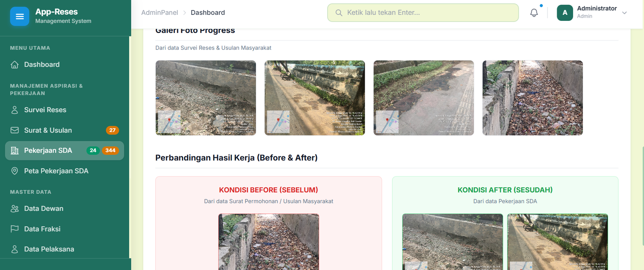Click the Administrator avatar letter A
Screen dimensions: 644x270
[565, 13]
